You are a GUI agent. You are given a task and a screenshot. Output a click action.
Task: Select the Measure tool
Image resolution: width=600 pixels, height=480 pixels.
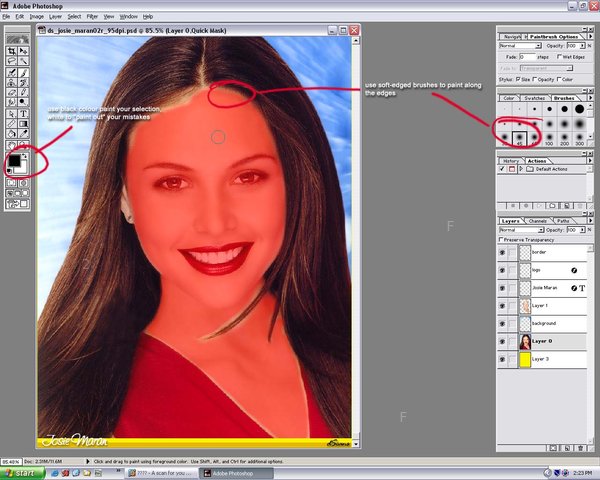tap(12, 124)
